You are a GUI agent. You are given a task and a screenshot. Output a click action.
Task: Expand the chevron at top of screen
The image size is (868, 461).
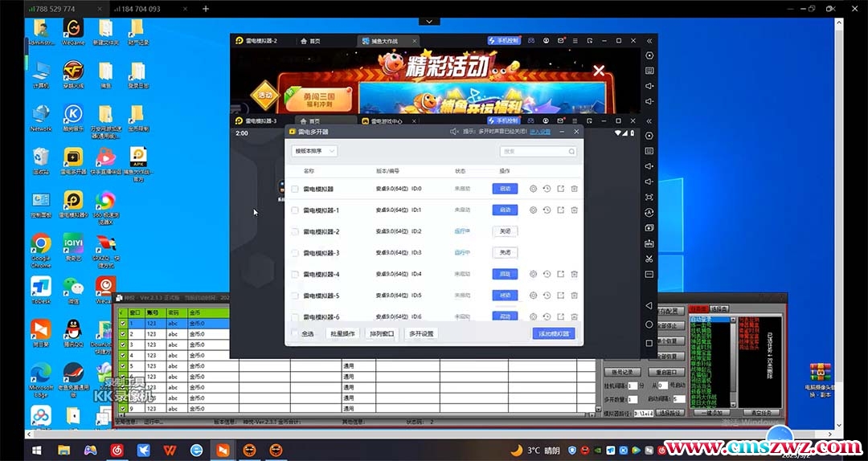tap(429, 21)
